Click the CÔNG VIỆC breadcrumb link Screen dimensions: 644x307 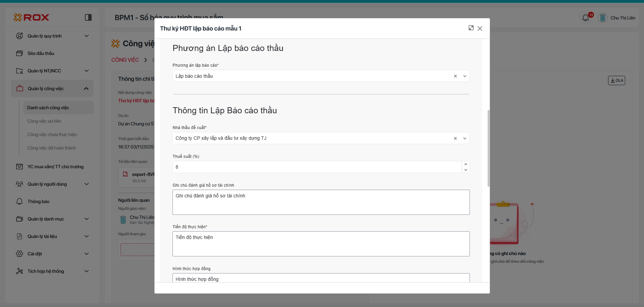[125, 60]
